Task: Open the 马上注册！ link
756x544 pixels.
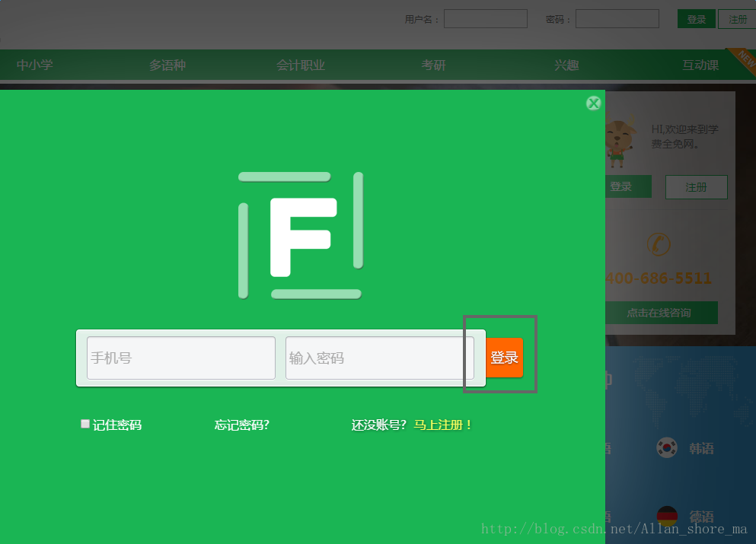Action: coord(442,425)
